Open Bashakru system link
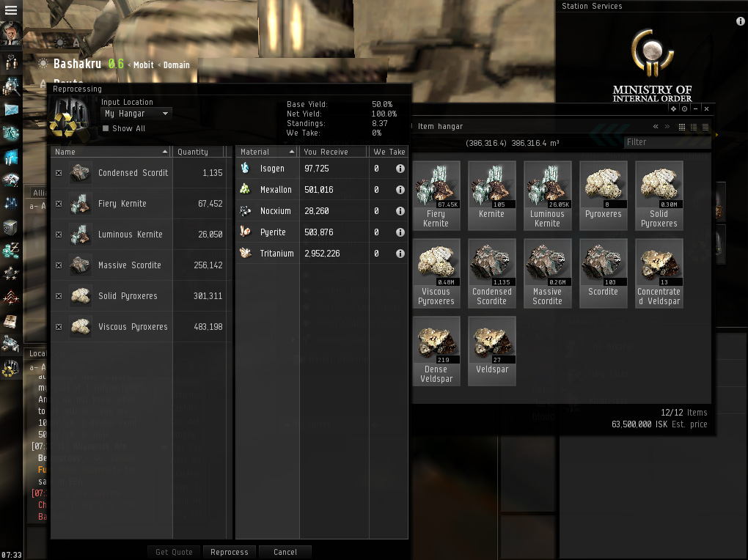 point(77,64)
